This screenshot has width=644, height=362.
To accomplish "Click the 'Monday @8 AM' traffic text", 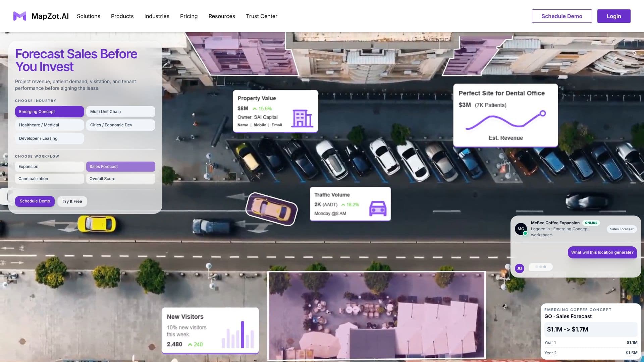I will 330,214.
